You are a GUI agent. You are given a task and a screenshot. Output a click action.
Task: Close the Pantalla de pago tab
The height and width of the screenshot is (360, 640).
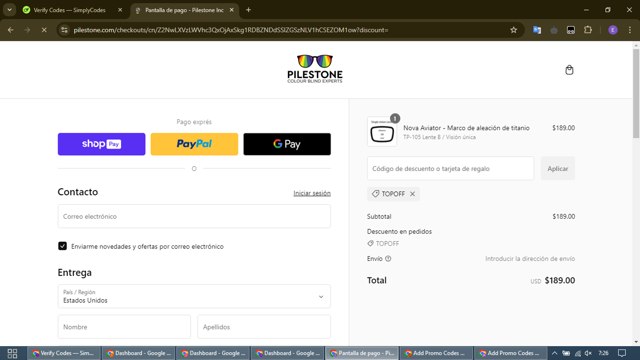click(231, 10)
